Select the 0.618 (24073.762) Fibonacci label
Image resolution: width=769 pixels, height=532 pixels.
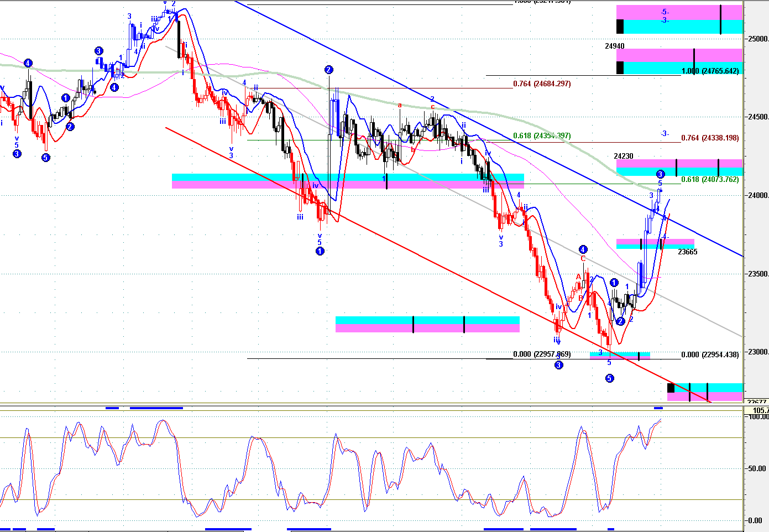[x=710, y=180]
